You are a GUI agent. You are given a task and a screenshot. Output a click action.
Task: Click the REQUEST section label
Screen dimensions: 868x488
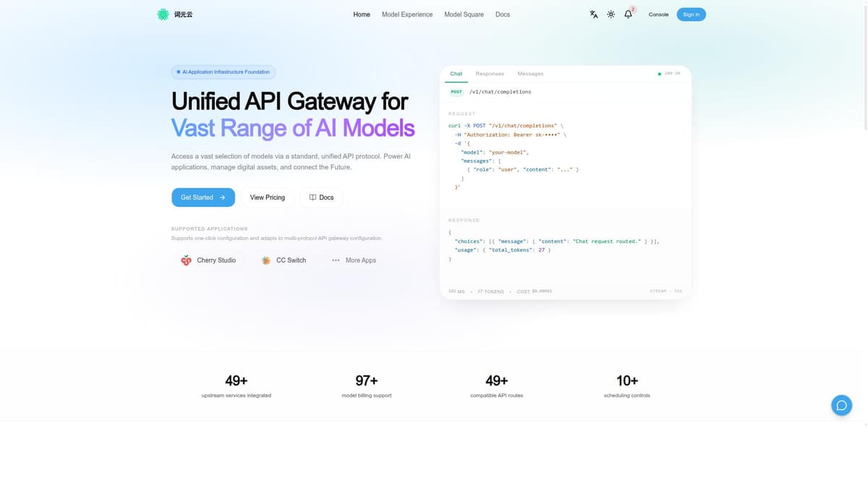point(462,114)
